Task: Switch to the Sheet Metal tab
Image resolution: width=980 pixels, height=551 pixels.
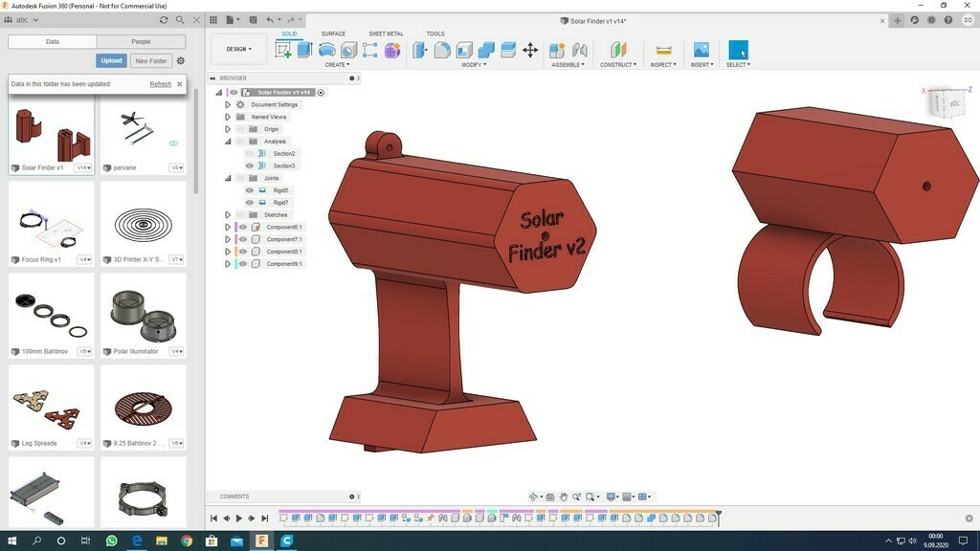Action: click(385, 33)
